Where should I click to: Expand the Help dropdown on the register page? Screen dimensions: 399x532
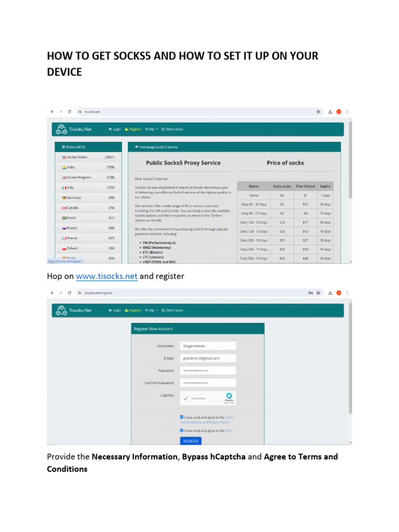(151, 311)
